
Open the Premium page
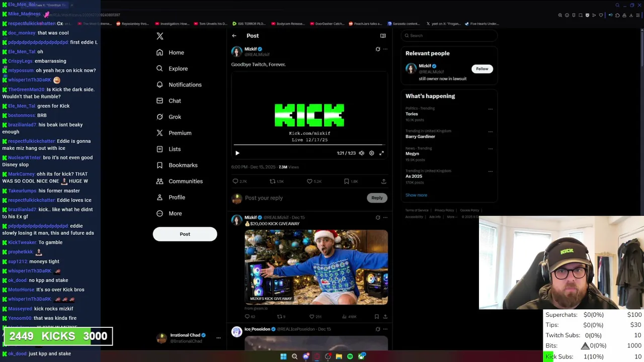pyautogui.click(x=174, y=133)
